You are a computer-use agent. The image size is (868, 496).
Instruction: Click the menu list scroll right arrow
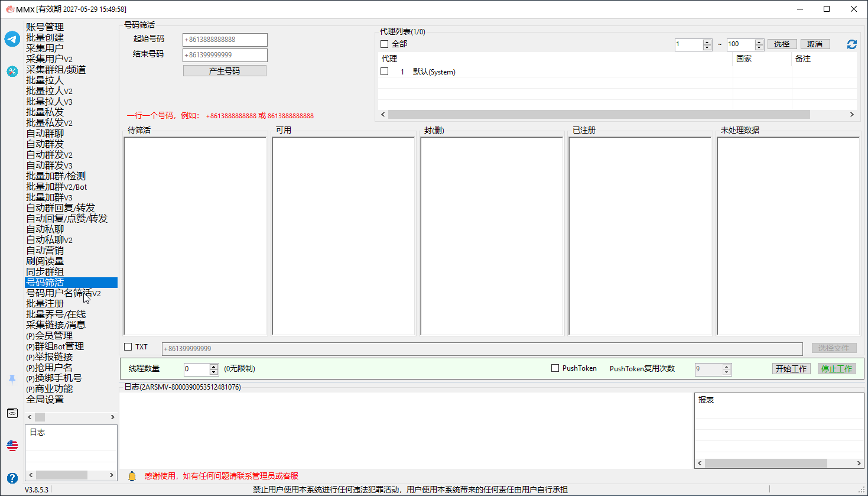point(112,417)
